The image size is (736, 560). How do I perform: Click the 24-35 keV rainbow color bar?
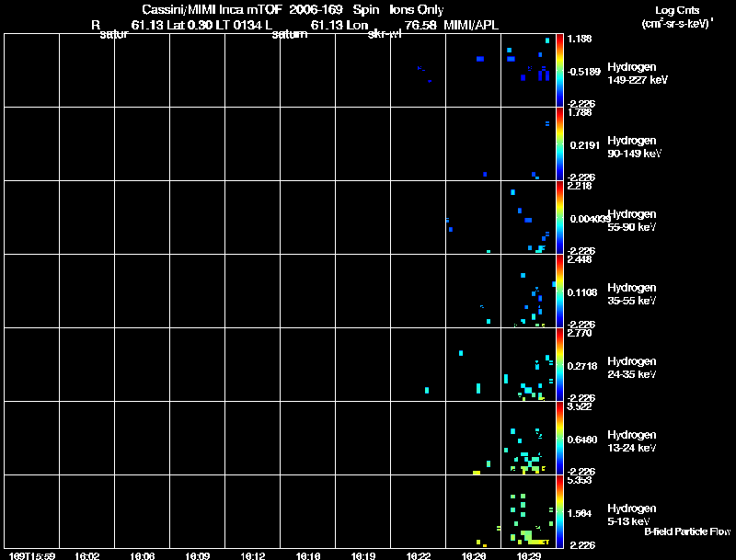[559, 364]
